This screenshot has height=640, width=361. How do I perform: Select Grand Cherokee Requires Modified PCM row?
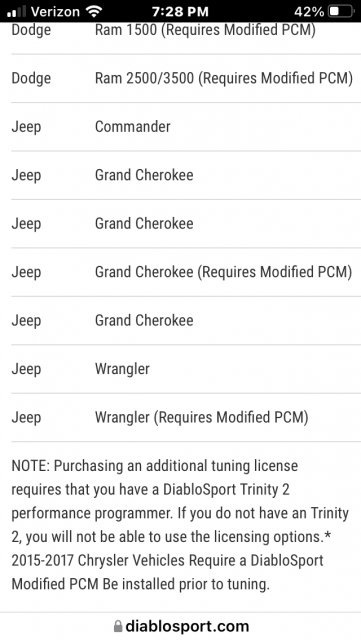(x=186, y=272)
